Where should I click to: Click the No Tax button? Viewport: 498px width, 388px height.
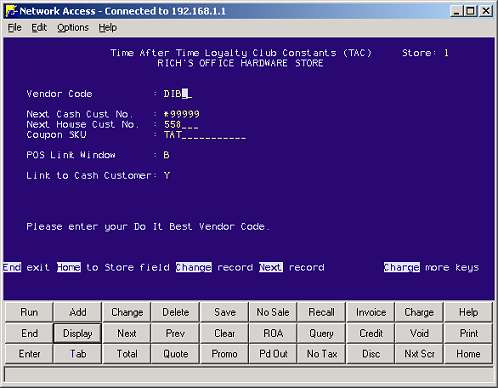pos(322,354)
